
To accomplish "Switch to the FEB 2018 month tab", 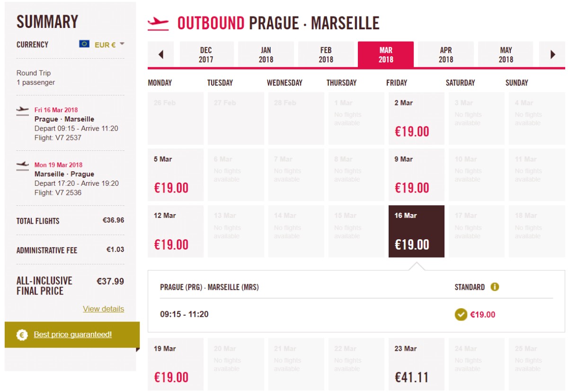I will point(326,54).
